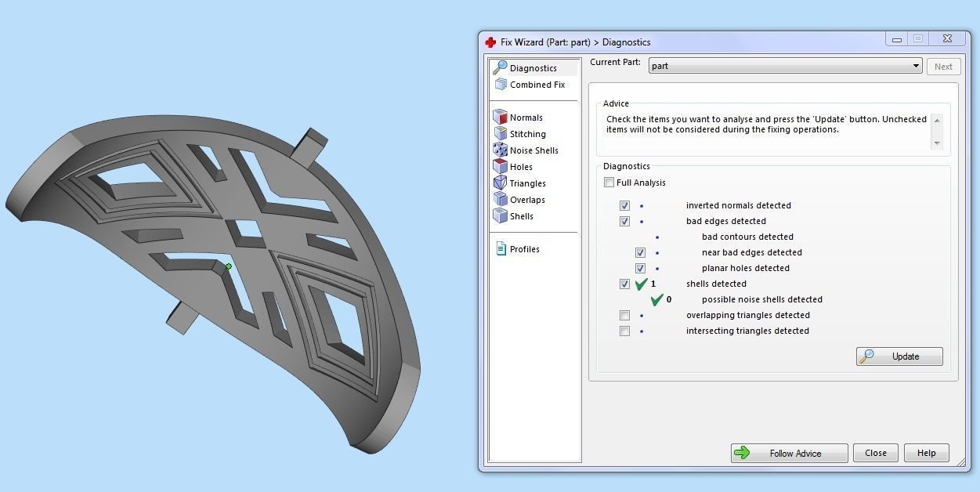Screen dimensions: 980x492
Task: Click the green checkmark beside noise shells
Action: pos(657,299)
